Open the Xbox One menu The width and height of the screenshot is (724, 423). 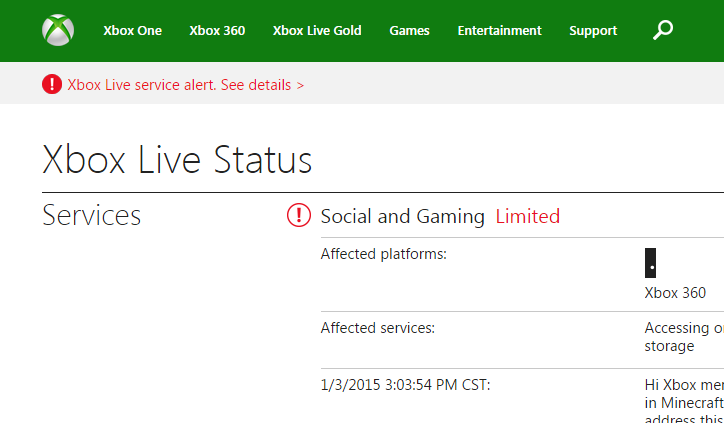tap(132, 31)
